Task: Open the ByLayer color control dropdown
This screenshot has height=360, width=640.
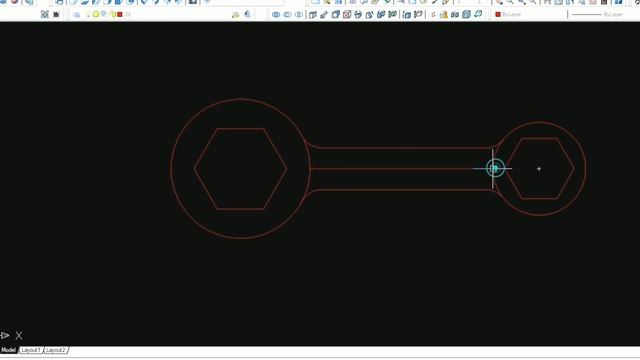Action: click(529, 15)
